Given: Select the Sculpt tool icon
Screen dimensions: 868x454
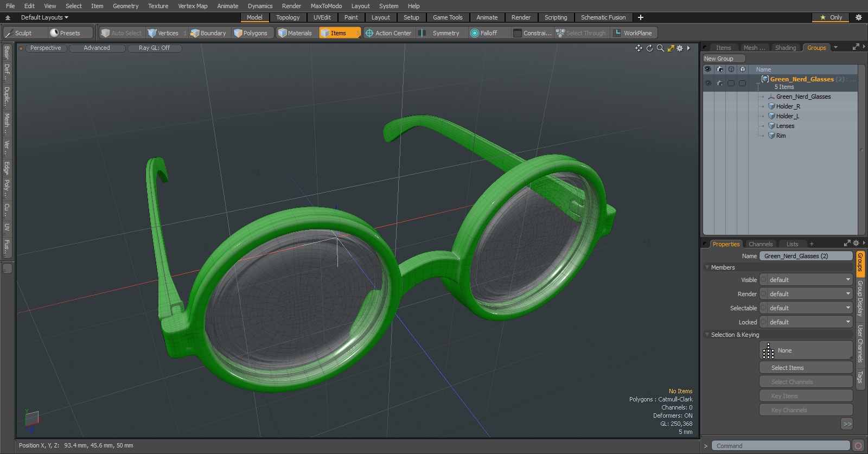Looking at the screenshot, I should coord(9,33).
